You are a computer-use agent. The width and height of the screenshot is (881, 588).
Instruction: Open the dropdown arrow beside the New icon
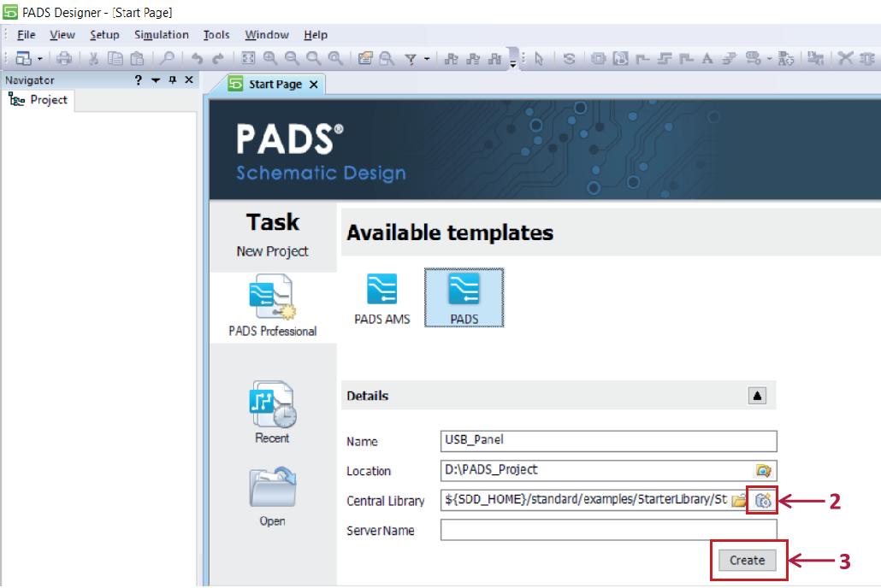(40, 58)
